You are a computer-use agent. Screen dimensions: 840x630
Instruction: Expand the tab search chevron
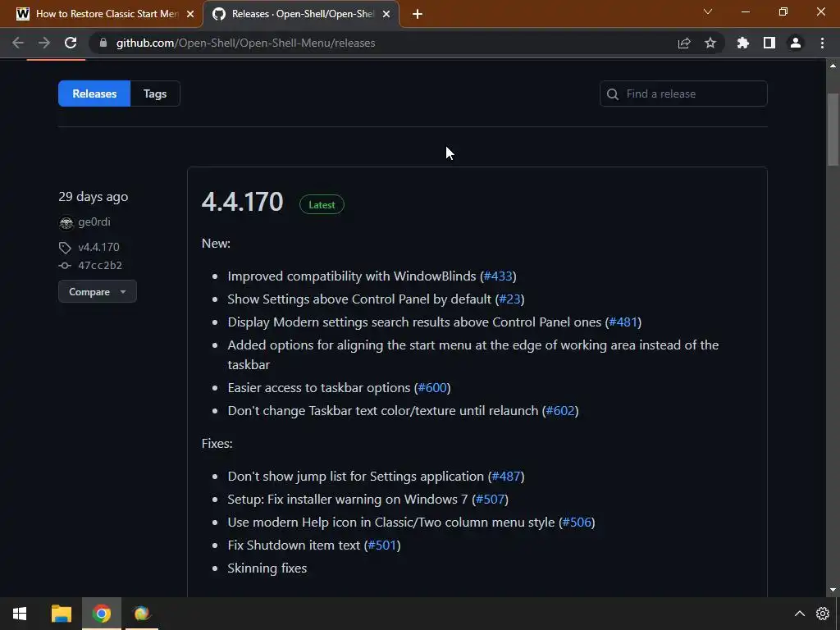(708, 11)
